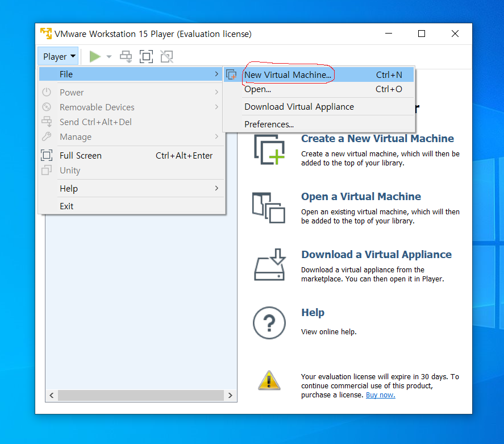The width and height of the screenshot is (504, 444).
Task: Select the File menu entry
Action: point(131,74)
